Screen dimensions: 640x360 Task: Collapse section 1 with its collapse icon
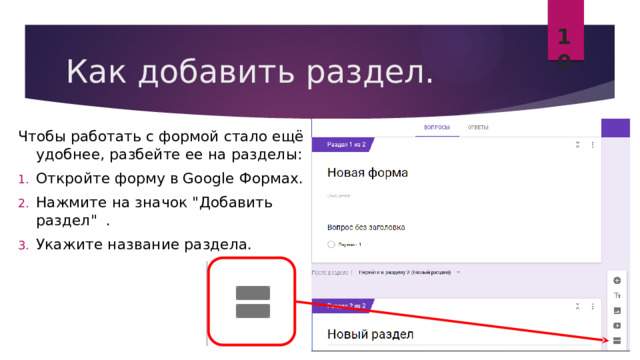coord(578,144)
